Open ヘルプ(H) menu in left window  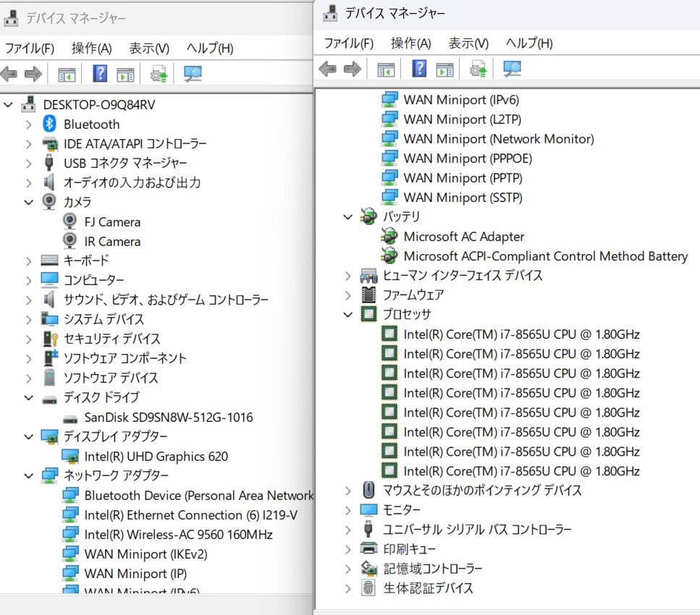click(x=210, y=48)
